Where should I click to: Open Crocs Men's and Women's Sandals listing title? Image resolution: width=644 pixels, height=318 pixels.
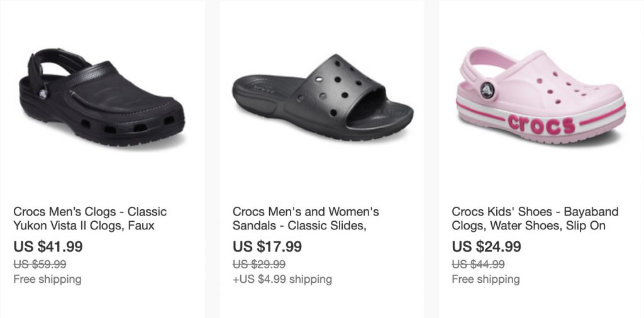(306, 219)
